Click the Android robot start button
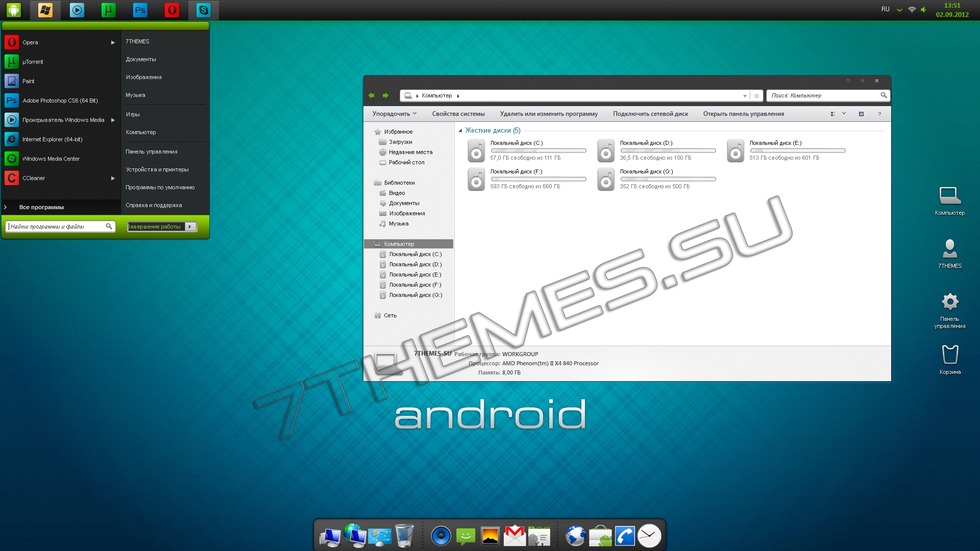Viewport: 980px width, 551px height. coord(13,10)
